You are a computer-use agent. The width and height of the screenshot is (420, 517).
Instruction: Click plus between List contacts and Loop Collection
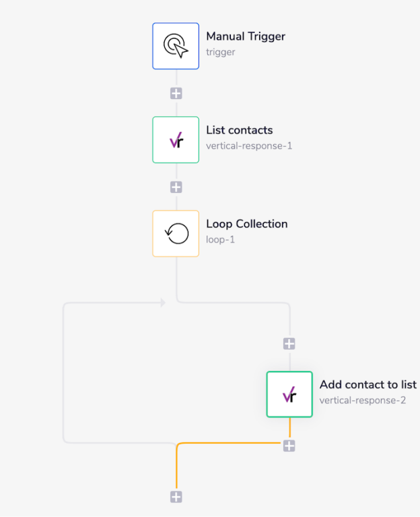[176, 187]
